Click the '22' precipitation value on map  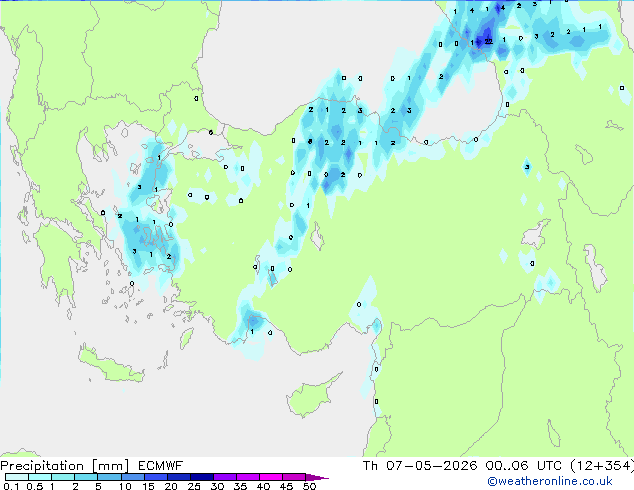[x=488, y=41]
